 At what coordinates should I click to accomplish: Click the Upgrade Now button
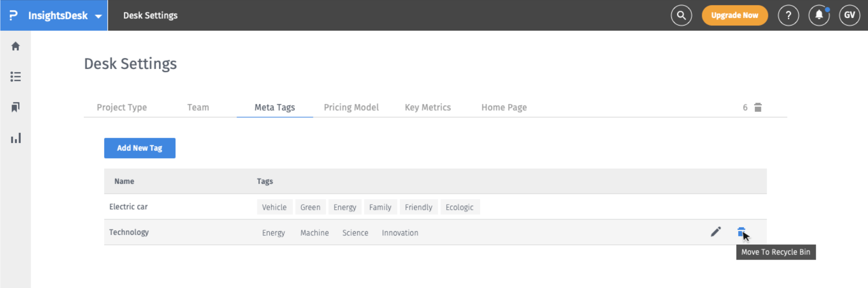point(735,15)
